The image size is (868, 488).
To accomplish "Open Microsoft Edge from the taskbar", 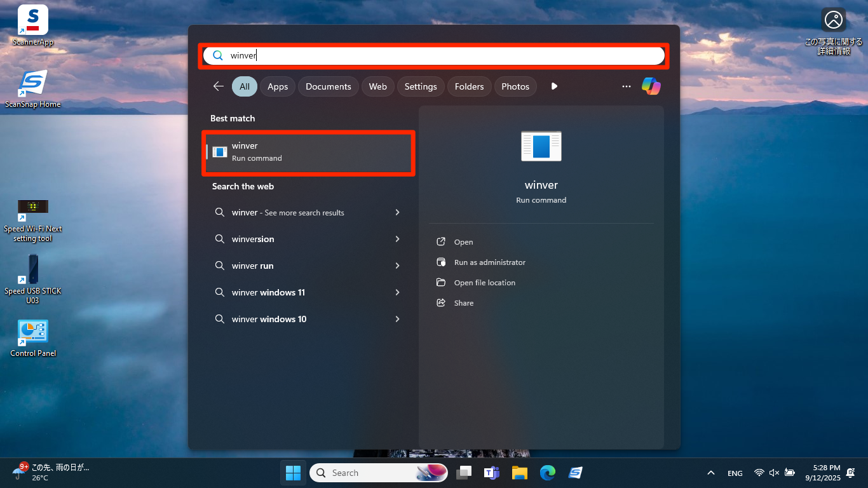I will point(548,473).
